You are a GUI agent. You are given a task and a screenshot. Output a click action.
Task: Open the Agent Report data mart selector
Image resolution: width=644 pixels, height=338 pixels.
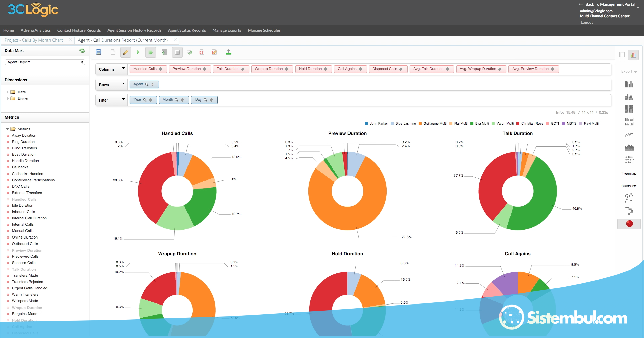[x=45, y=62]
